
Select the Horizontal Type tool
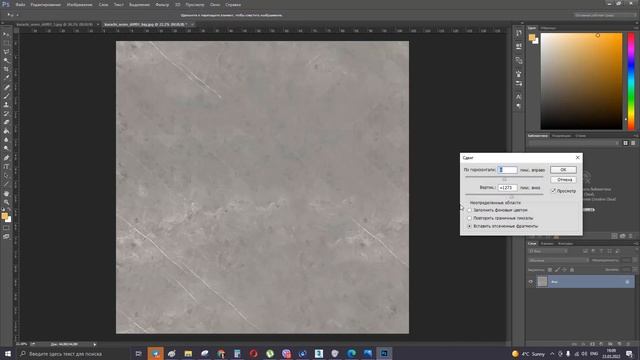point(6,167)
